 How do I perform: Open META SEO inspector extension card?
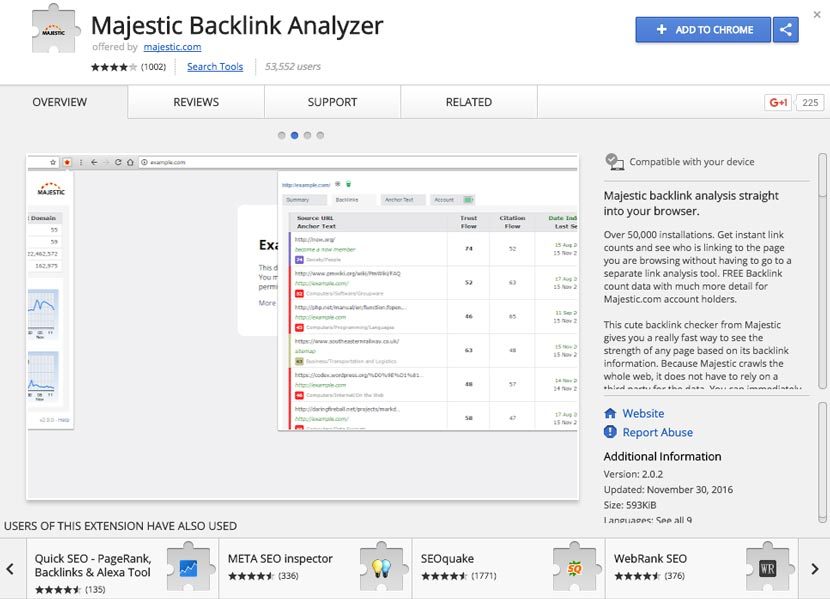click(315, 569)
